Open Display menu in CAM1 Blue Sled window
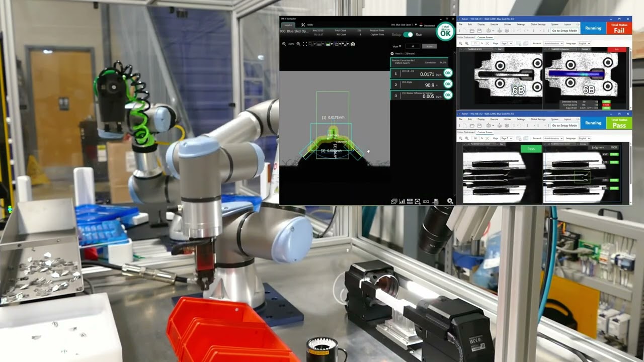644x362 pixels. (481, 24)
